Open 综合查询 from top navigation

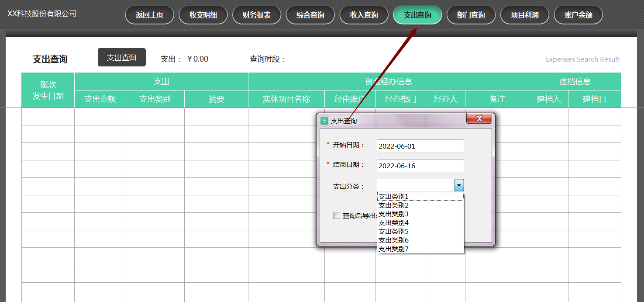(310, 15)
